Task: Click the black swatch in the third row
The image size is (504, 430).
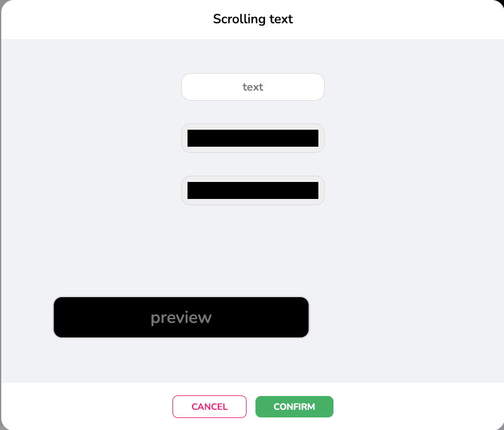Action: pos(252,190)
